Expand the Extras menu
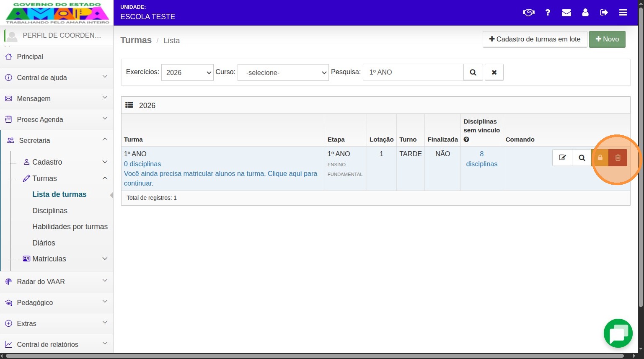644x359 pixels. pyautogui.click(x=57, y=323)
